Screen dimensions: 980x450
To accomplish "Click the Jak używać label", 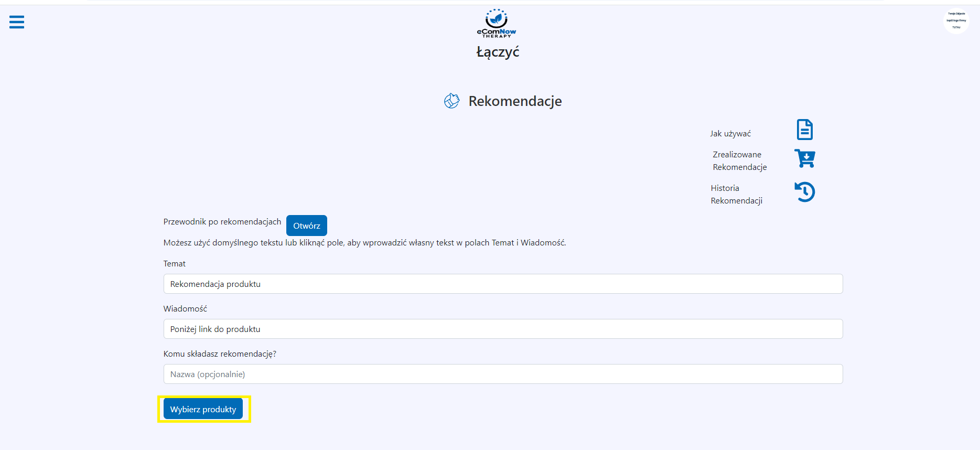I will (x=730, y=134).
